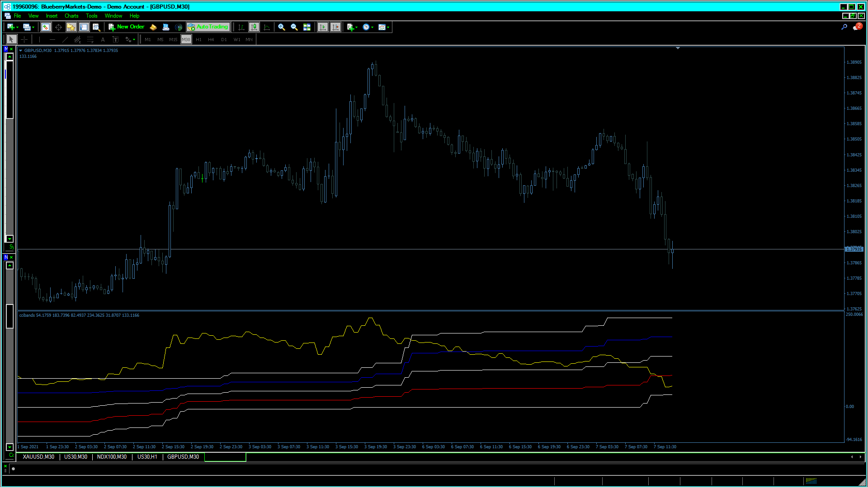Open the Templates dropdown
Image resolution: width=868 pixels, height=488 pixels.
384,27
